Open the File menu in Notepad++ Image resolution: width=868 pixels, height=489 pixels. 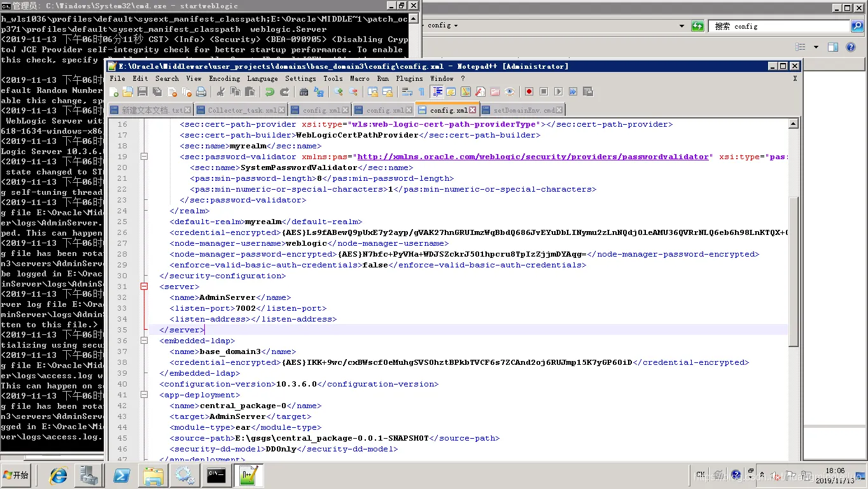point(117,78)
